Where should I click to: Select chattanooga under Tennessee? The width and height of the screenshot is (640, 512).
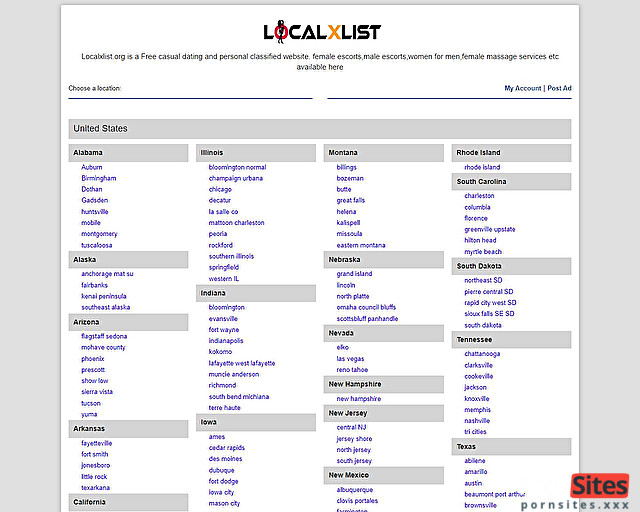point(482,354)
